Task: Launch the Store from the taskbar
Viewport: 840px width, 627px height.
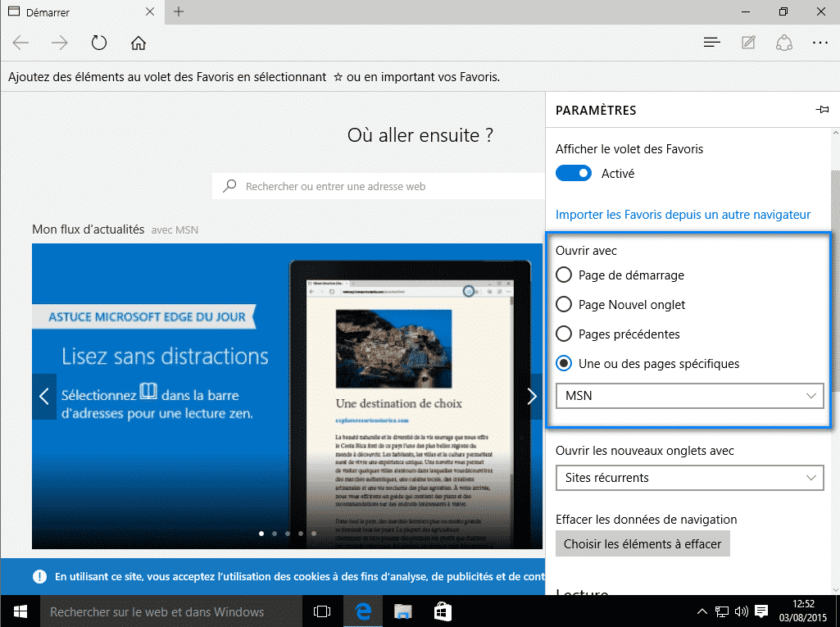Action: pos(443,611)
